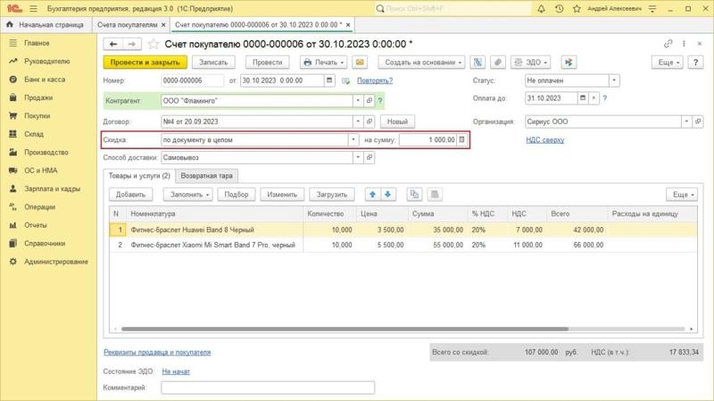Go back with left arrow button
714x401 pixels.
(x=113, y=44)
